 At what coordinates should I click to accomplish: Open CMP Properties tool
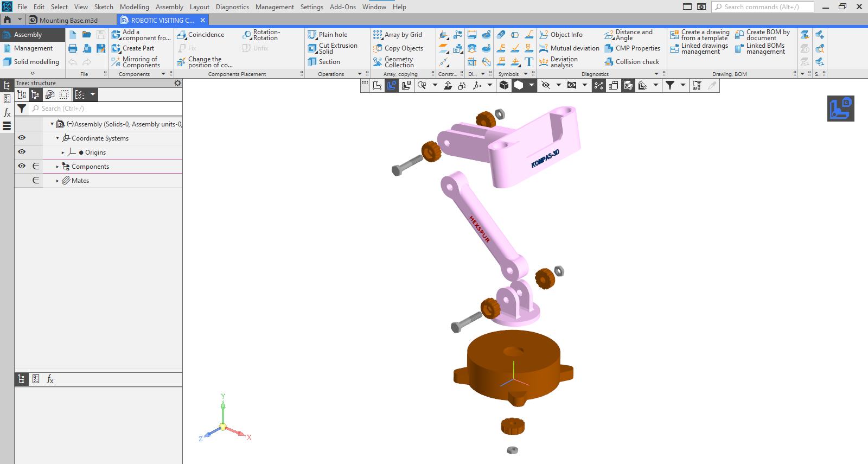633,48
